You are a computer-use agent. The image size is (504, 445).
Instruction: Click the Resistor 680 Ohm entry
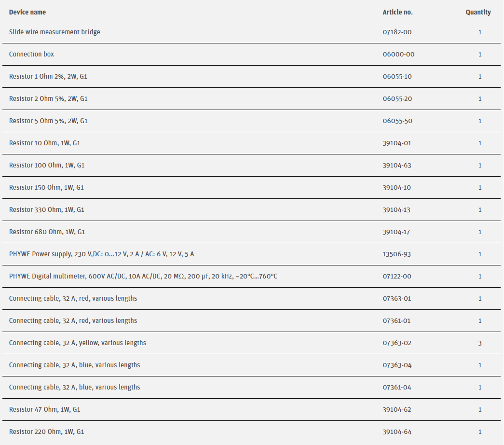47,232
